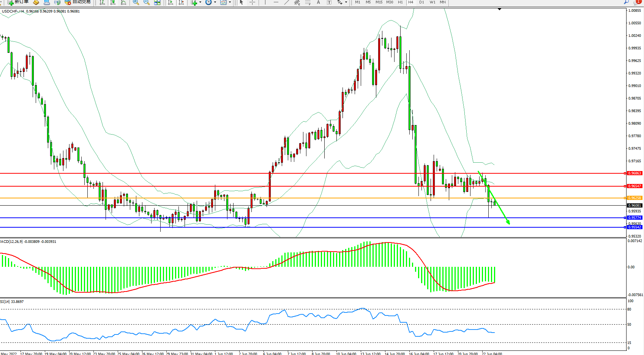Click the Zoom Out magnifier icon
The height and width of the screenshot is (355, 644).
[146, 2]
